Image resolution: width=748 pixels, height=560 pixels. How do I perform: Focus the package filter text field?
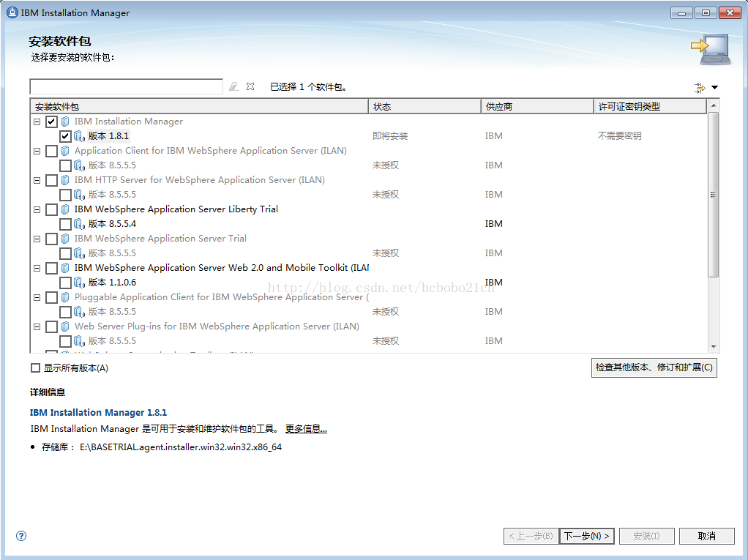(127, 86)
